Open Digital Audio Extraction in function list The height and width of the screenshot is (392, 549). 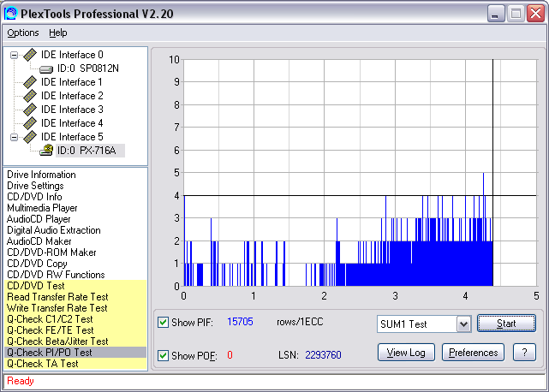(x=54, y=230)
